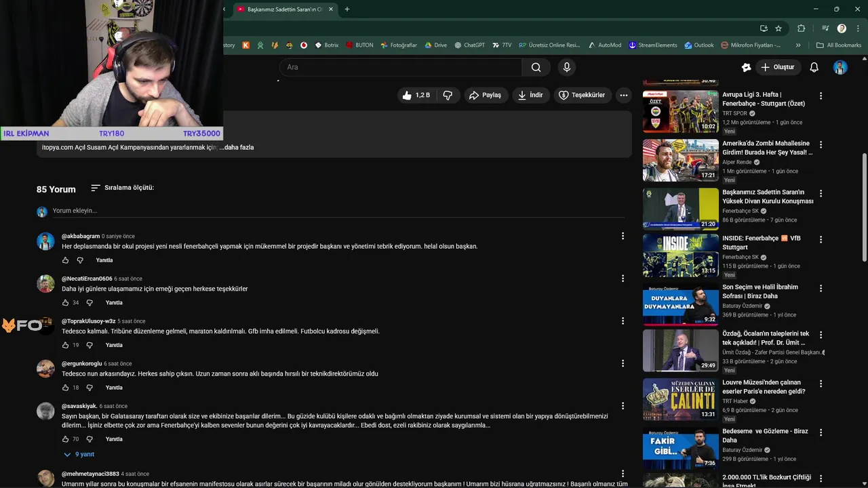Open Chrome media control icon
Image resolution: width=868 pixels, height=488 pixels.
(825, 28)
